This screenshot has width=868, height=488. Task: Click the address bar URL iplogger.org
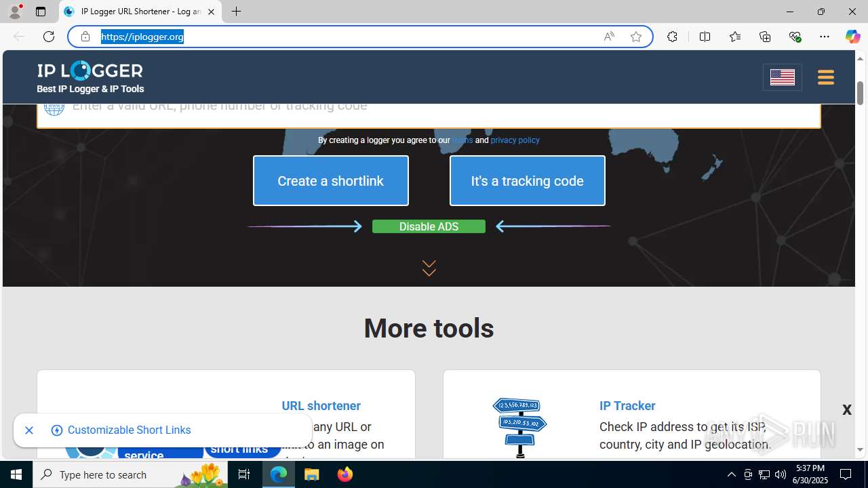142,37
